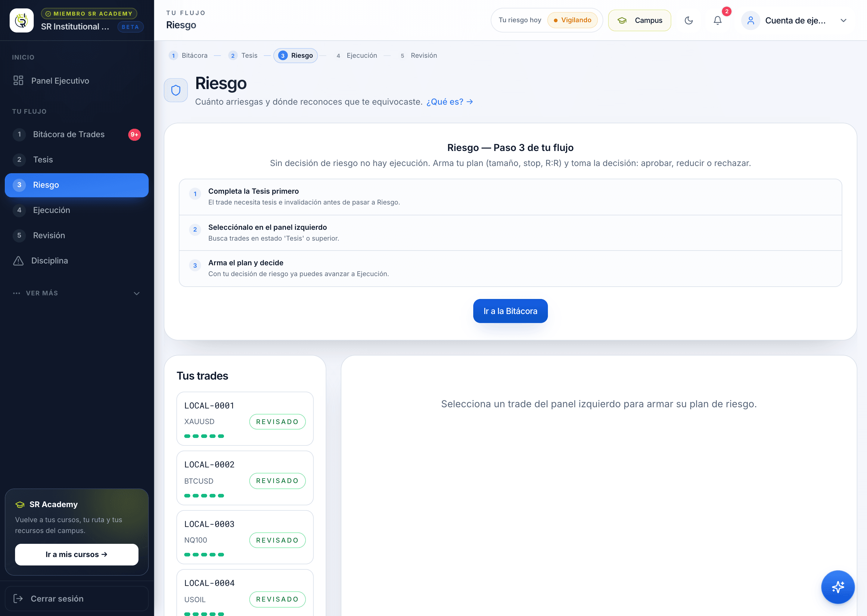Image resolution: width=867 pixels, height=616 pixels.
Task: Open notifications with the bell icon
Action: pyautogui.click(x=717, y=20)
